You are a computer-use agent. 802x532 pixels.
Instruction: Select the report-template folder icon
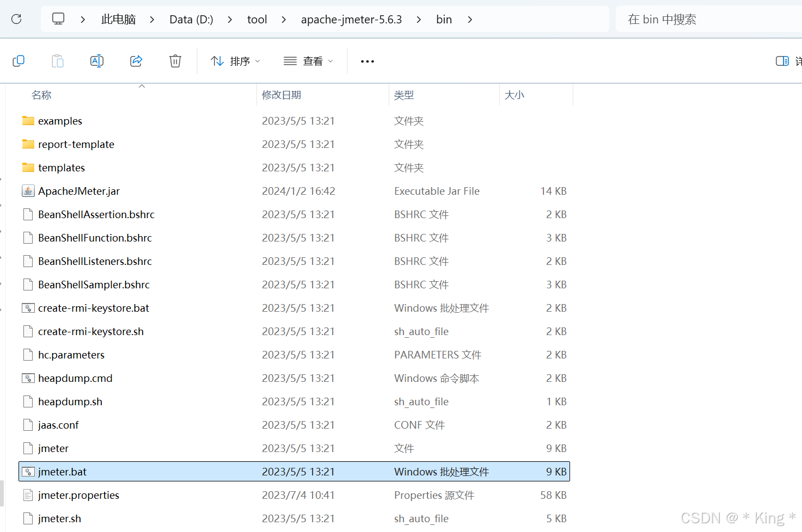28,144
